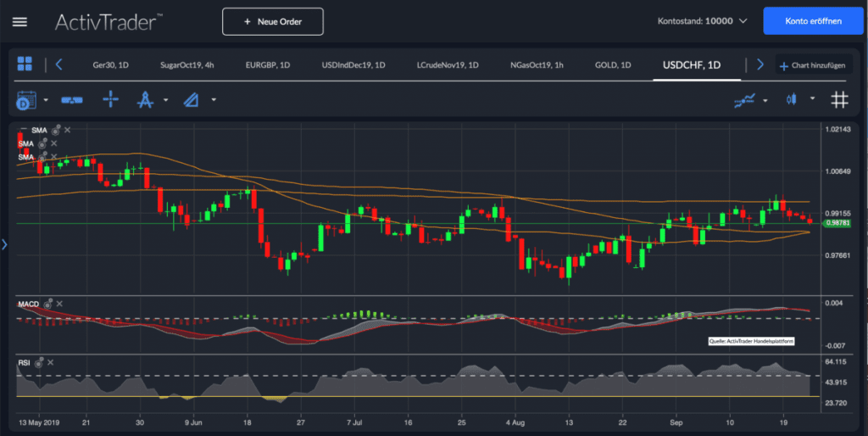This screenshot has height=436, width=868.
Task: Remove the MACD indicator with X
Action: [59, 304]
